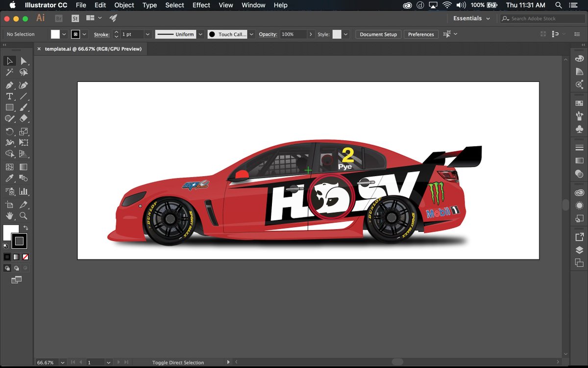Viewport: 588px width, 368px height.
Task: Set paint mode to None
Action: coord(25,257)
